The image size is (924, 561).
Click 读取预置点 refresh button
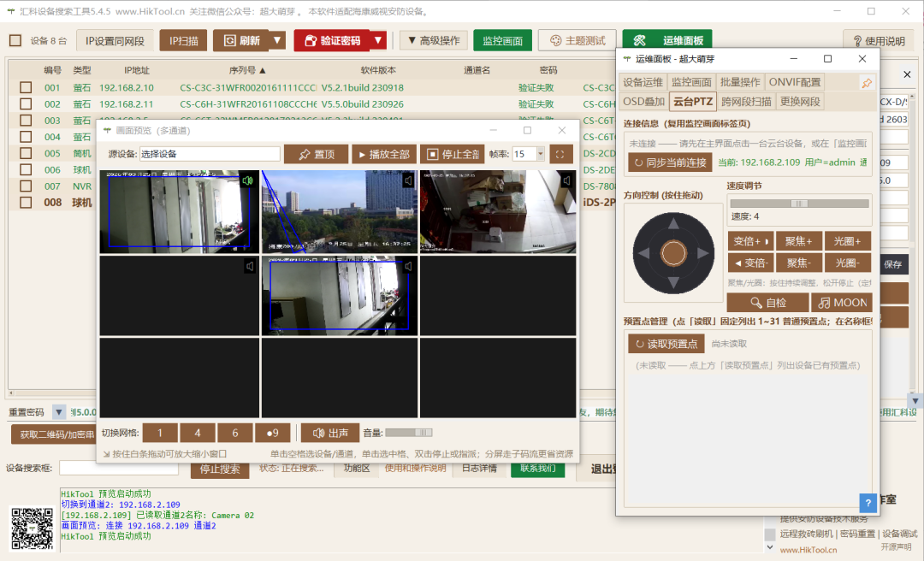(666, 344)
